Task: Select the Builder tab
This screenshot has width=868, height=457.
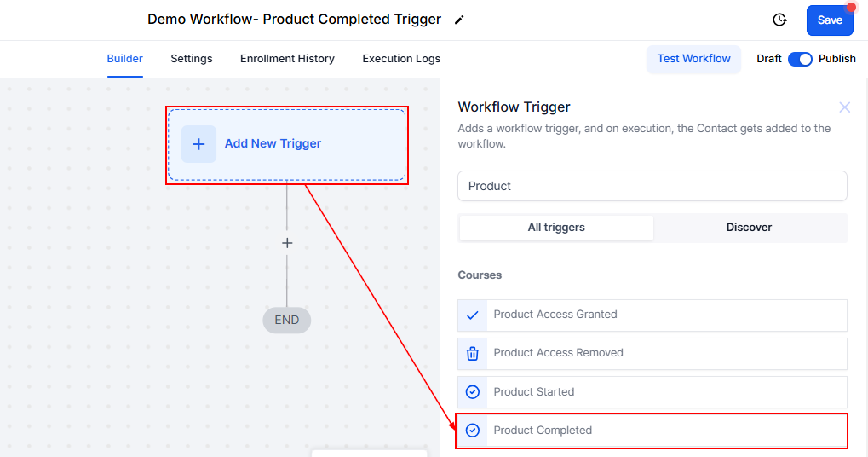Action: coord(124,59)
